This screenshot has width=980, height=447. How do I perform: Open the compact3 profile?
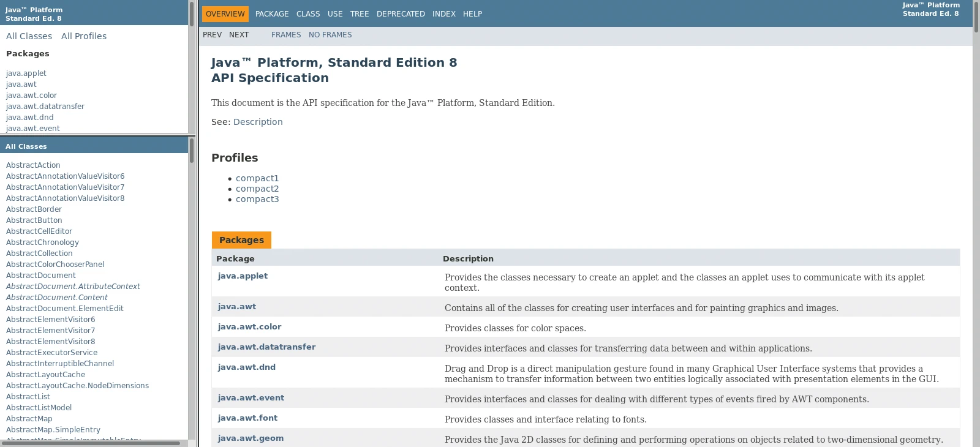coord(257,199)
